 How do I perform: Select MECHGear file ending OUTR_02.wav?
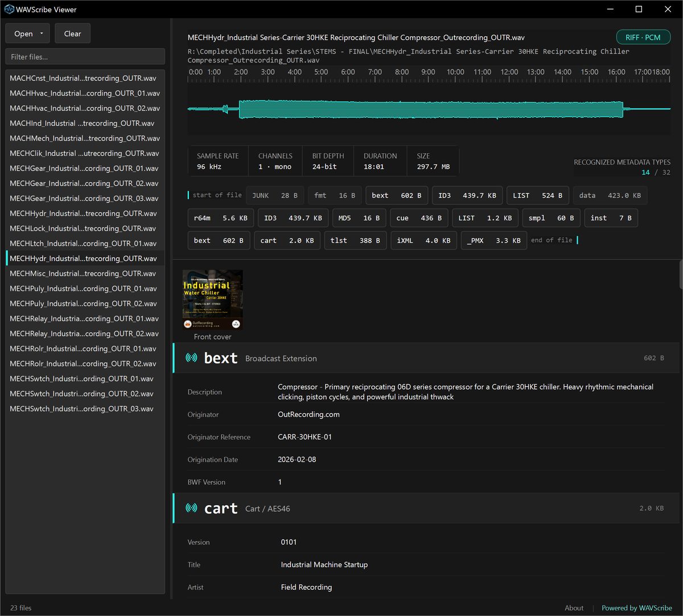point(85,183)
